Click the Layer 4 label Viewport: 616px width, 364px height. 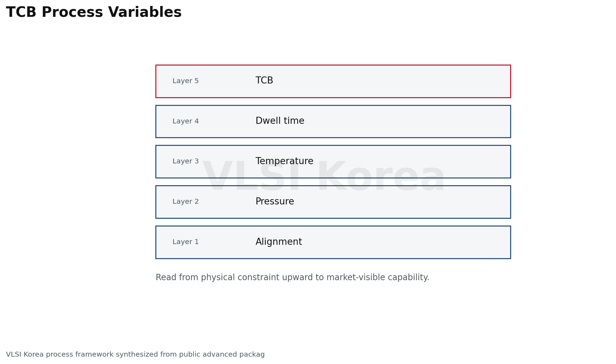[x=185, y=121]
